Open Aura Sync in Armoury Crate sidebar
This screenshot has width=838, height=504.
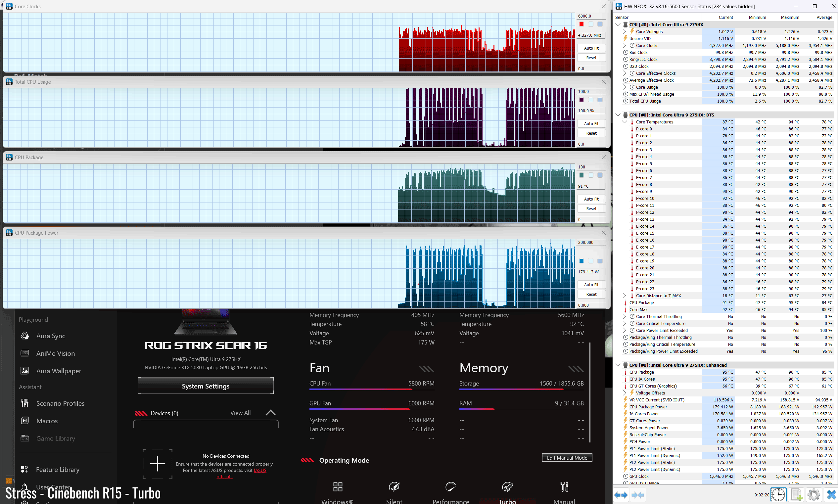click(x=43, y=336)
